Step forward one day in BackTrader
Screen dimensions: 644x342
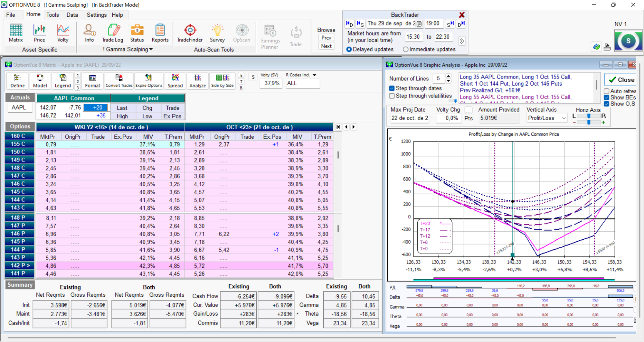pyautogui.click(x=461, y=23)
